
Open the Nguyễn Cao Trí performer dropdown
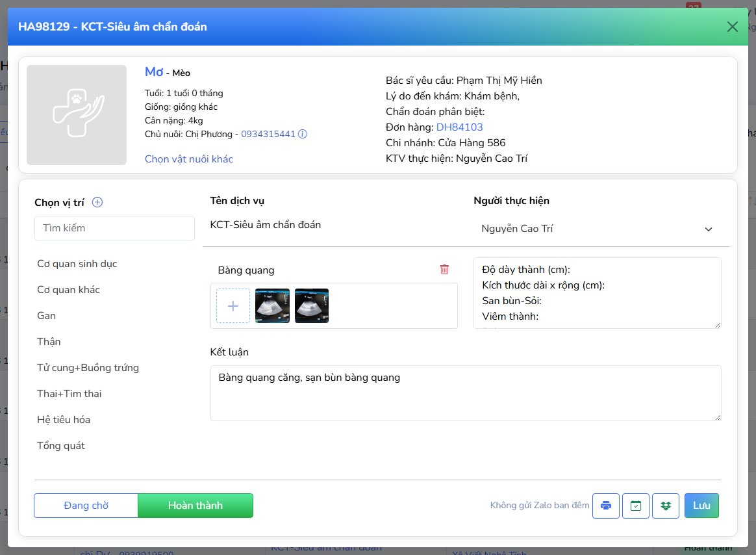(x=597, y=229)
